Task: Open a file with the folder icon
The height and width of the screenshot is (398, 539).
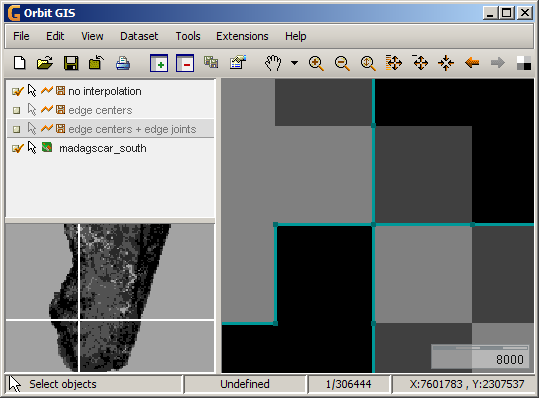Action: (x=45, y=63)
